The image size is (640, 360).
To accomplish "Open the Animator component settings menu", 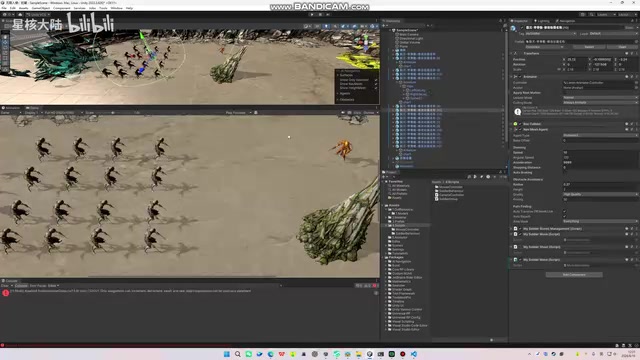I will 636,77.
